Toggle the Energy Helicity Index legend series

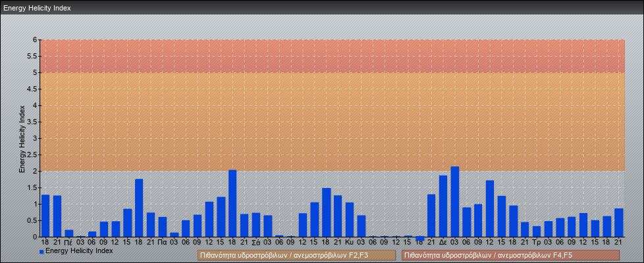(76, 251)
